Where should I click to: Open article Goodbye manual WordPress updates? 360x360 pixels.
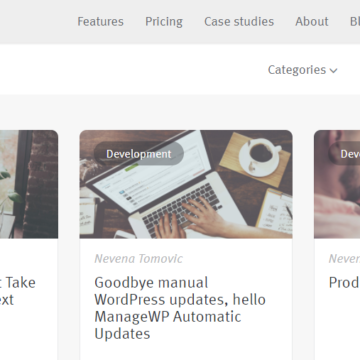click(180, 308)
